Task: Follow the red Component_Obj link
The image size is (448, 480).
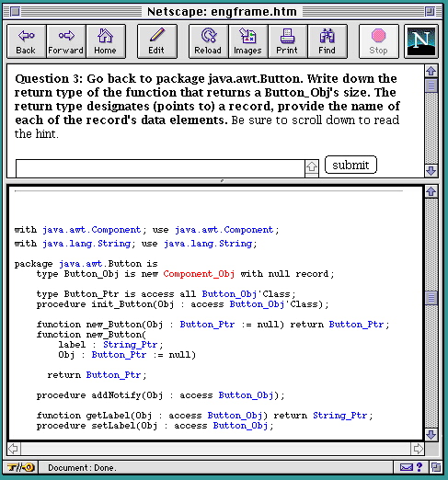Action: click(199, 274)
